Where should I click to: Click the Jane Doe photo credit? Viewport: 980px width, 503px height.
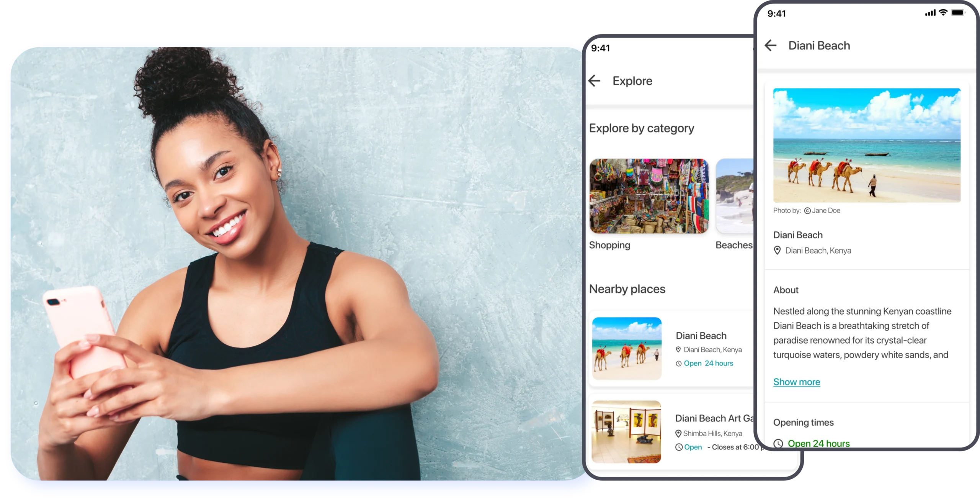[x=826, y=211]
